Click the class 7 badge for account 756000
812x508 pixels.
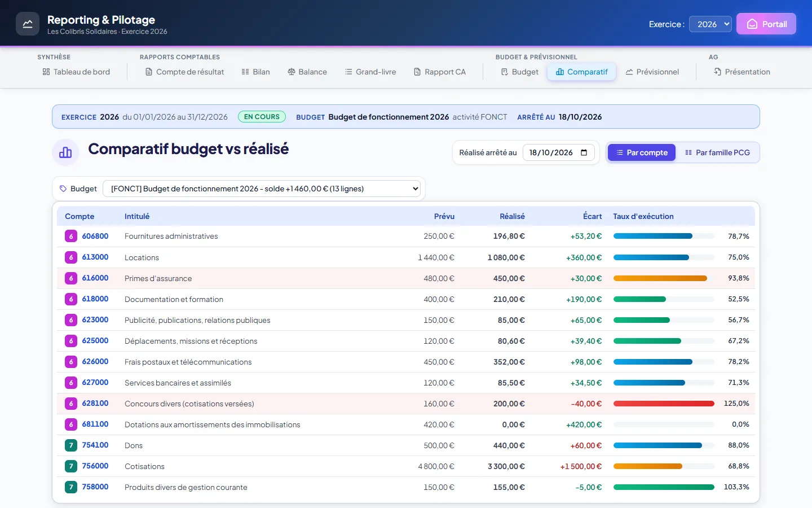(71, 466)
